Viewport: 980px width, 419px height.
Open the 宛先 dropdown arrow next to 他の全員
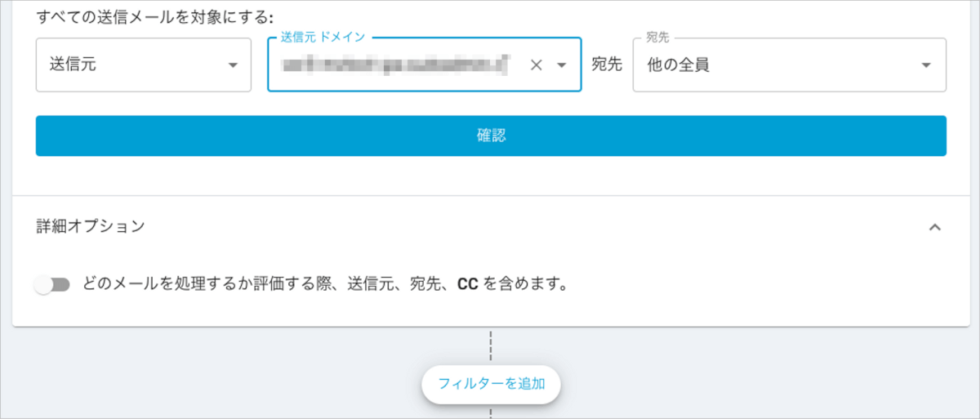coord(926,65)
